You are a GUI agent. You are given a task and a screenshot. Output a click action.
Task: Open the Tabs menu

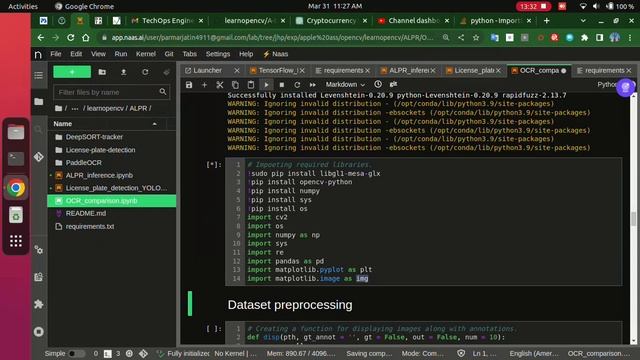(x=189, y=54)
